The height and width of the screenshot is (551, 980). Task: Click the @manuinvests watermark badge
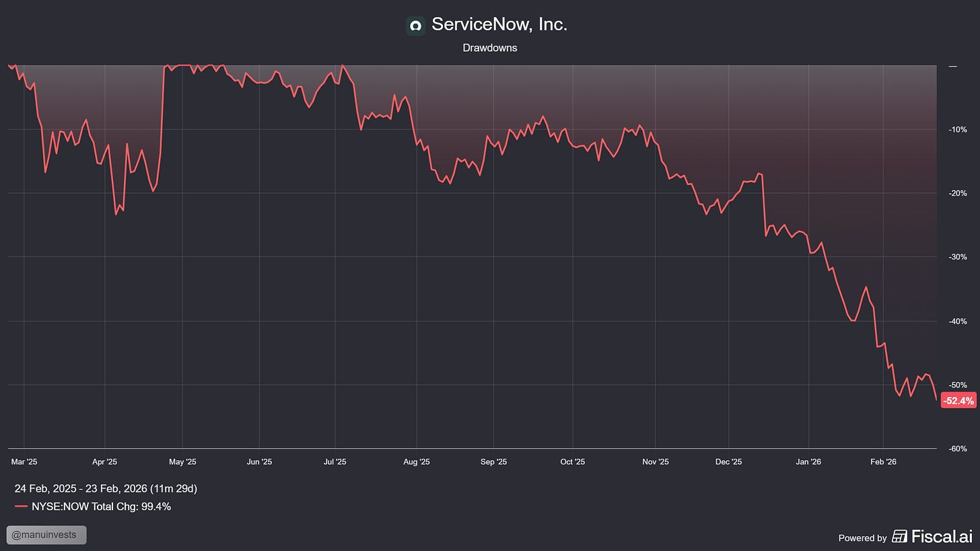coord(46,535)
